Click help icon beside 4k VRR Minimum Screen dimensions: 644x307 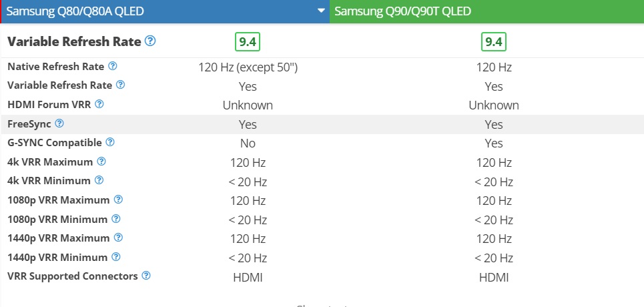pos(99,180)
